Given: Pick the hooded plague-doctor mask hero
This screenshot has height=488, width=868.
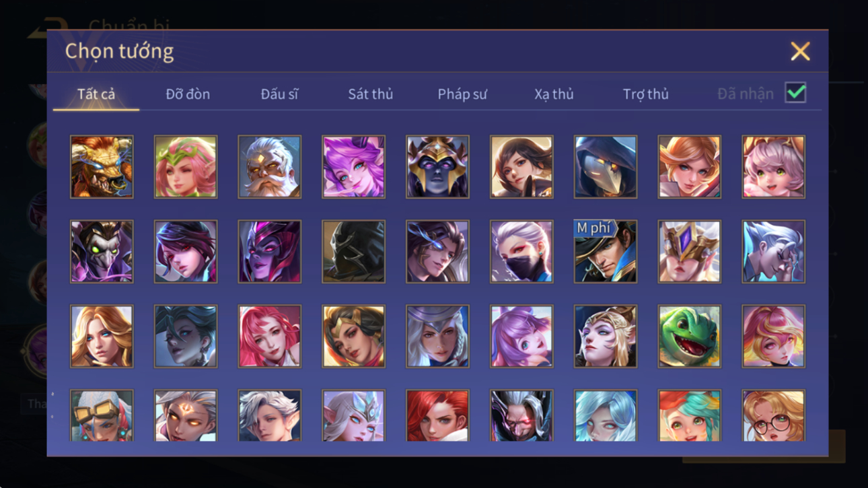Looking at the screenshot, I should click(x=605, y=167).
